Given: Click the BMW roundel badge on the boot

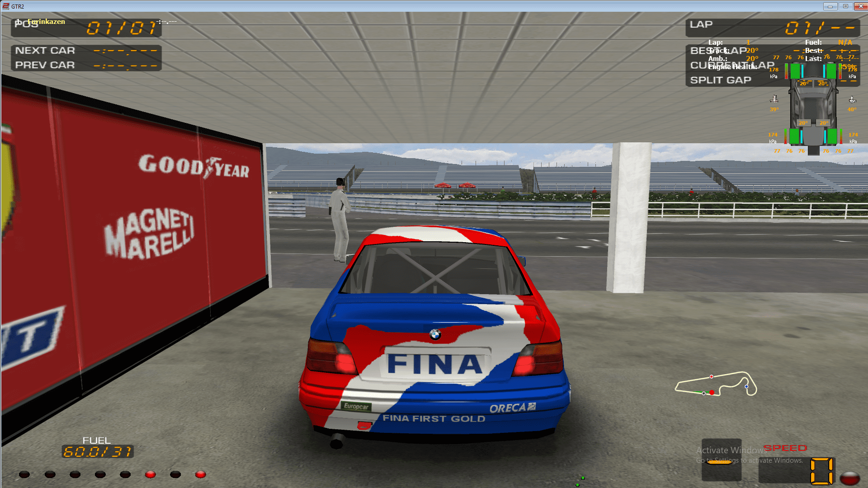Looking at the screenshot, I should 435,334.
